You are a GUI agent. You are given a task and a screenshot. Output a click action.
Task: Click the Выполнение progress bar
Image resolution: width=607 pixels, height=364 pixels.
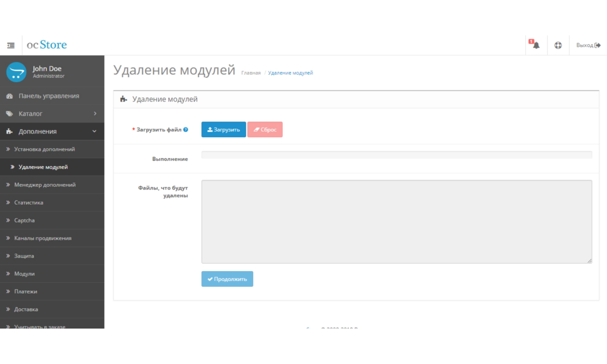(396, 155)
